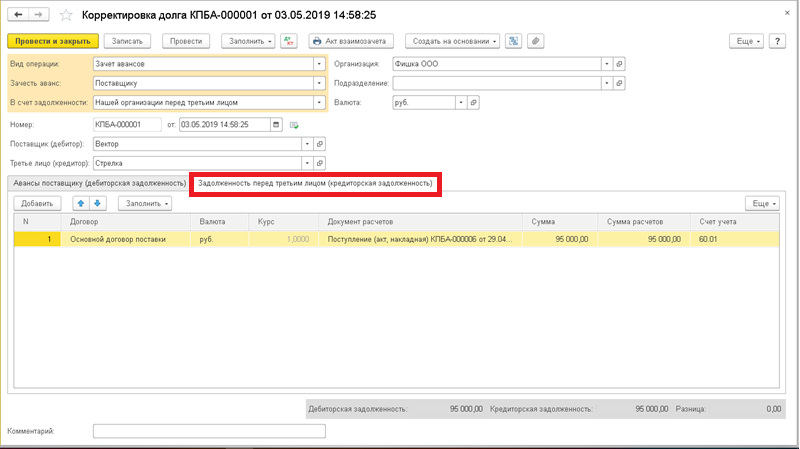Click into the date field 03.05.2019
The height and width of the screenshot is (449, 800).
pos(224,124)
